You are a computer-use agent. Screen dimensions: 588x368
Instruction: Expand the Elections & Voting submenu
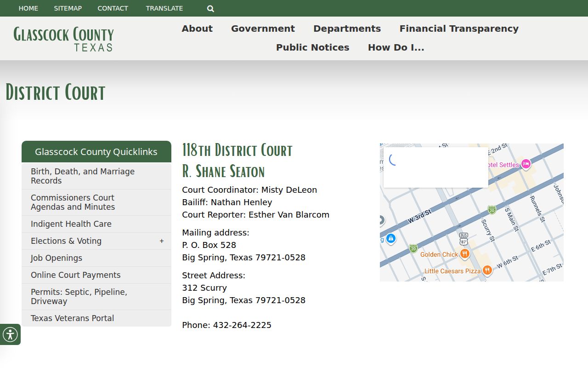coord(162,241)
